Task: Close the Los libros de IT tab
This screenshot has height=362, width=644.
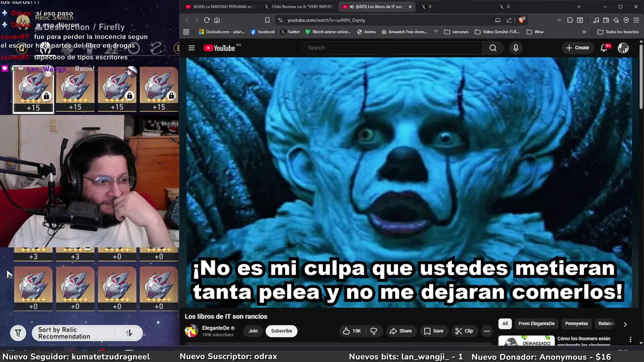Action: pyautogui.click(x=410, y=7)
